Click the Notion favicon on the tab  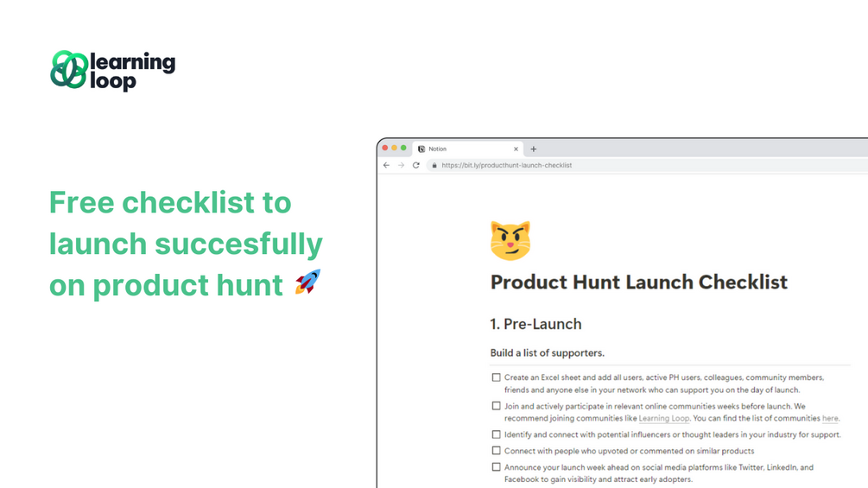point(421,149)
